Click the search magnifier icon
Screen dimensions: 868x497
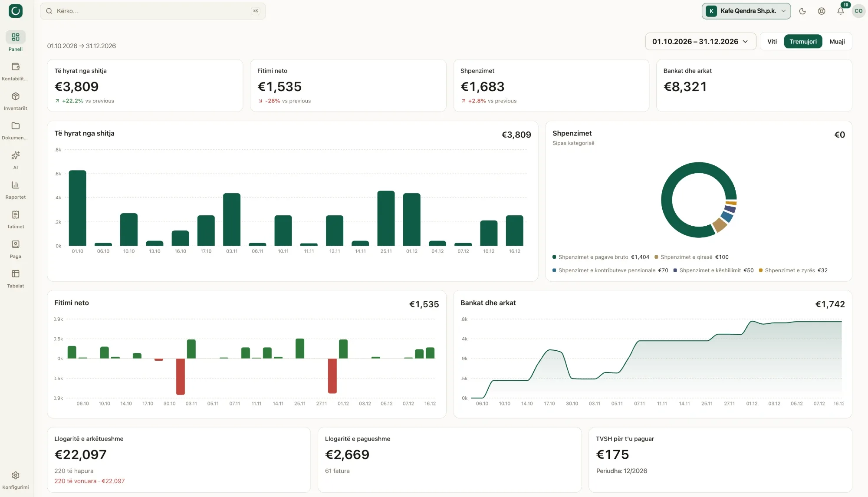tap(49, 11)
